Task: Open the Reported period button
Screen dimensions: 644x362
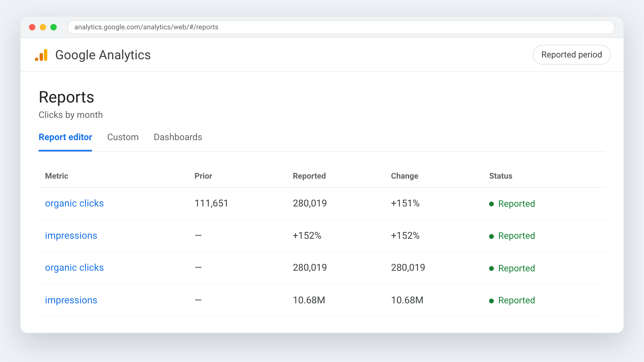Action: click(x=571, y=55)
